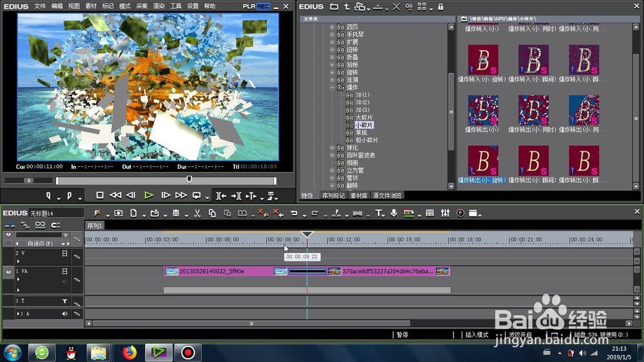Image resolution: width=644 pixels, height=362 pixels.
Task: Step to previous frame in player
Action: [131, 195]
